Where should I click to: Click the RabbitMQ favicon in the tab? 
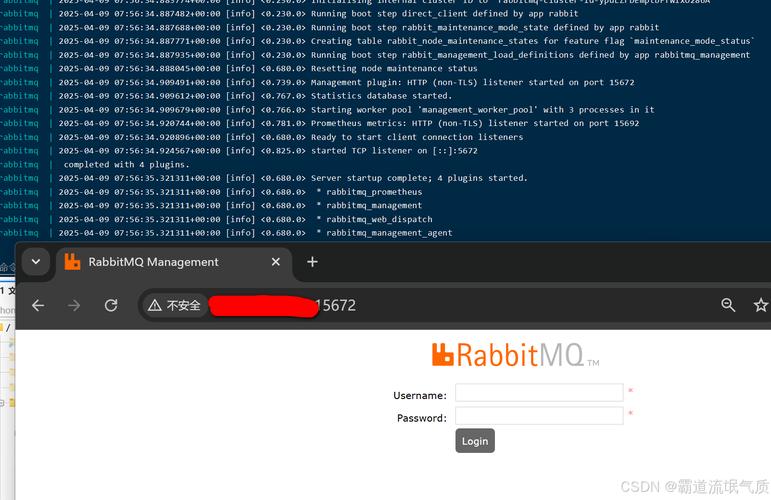point(72,262)
